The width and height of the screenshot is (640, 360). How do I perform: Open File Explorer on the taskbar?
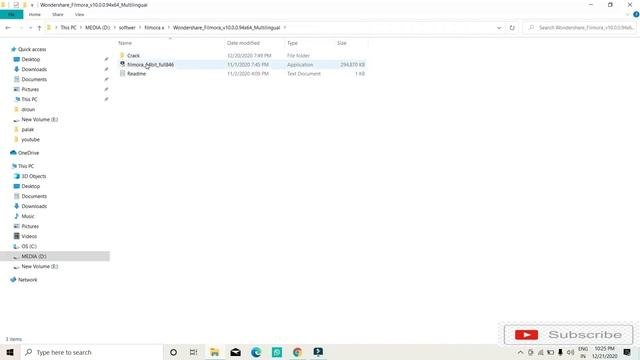click(215, 352)
